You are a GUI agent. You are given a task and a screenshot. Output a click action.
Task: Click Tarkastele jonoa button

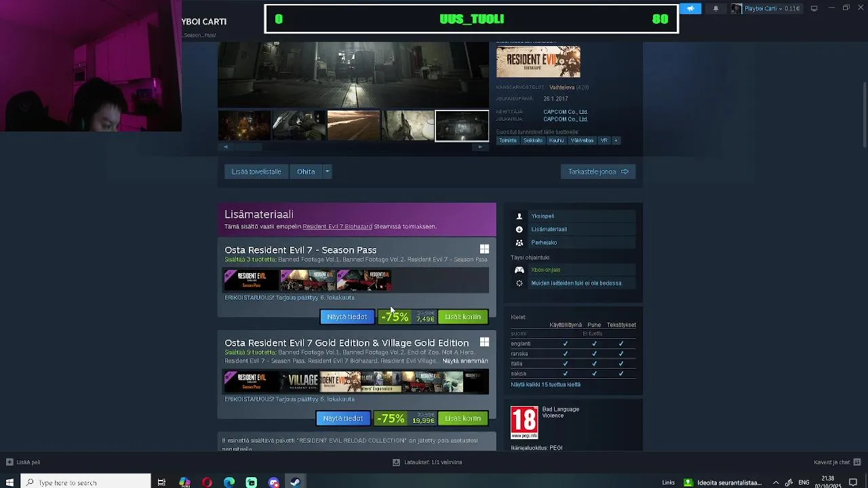598,171
